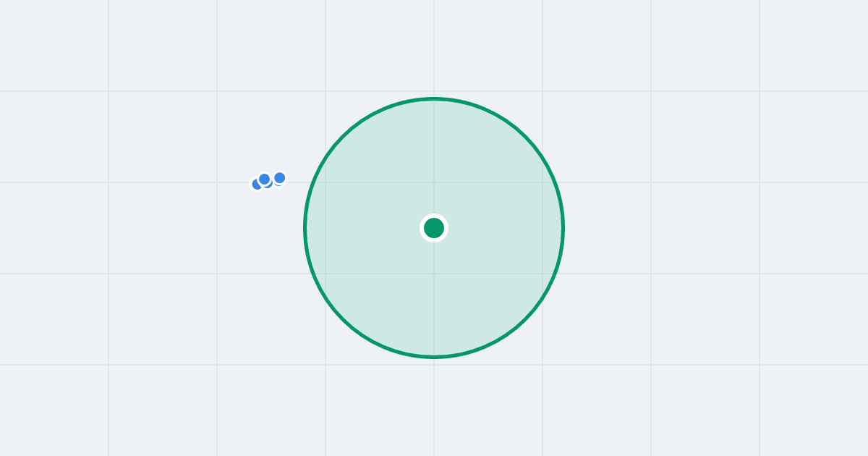The height and width of the screenshot is (456, 868).
Task: Click the green center marker dot
Action: click(434, 228)
